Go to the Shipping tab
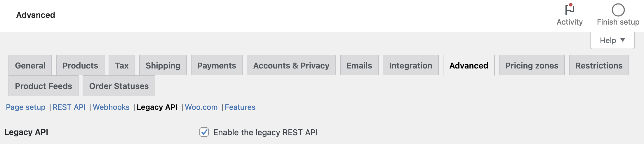Screen dimensions: 644x144 pyautogui.click(x=163, y=65)
